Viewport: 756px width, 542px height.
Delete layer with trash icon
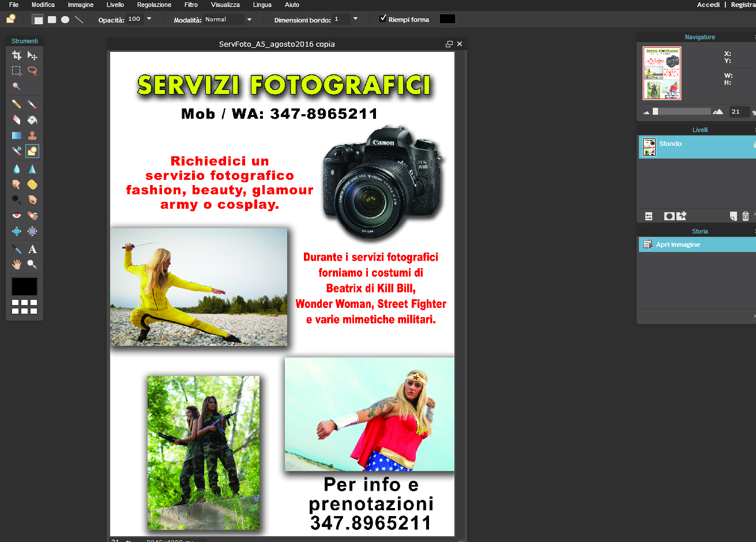point(746,216)
